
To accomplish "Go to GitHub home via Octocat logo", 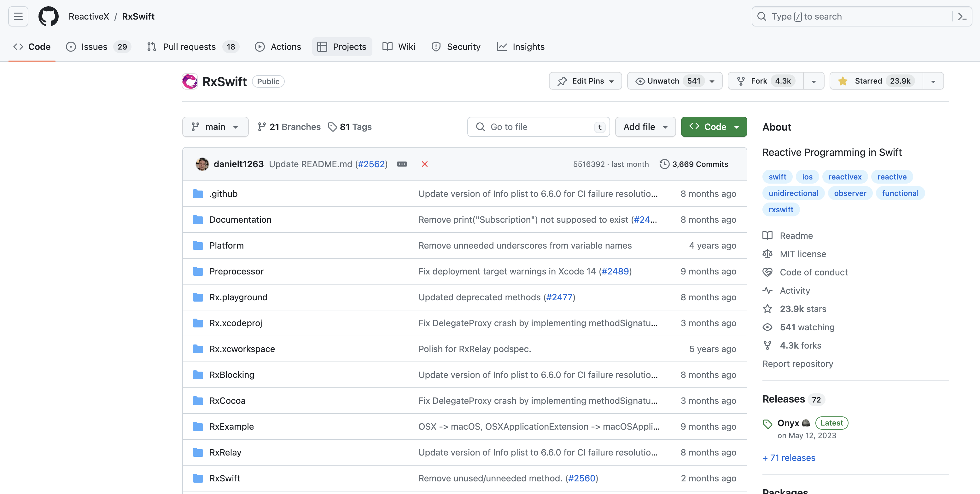I will point(48,16).
